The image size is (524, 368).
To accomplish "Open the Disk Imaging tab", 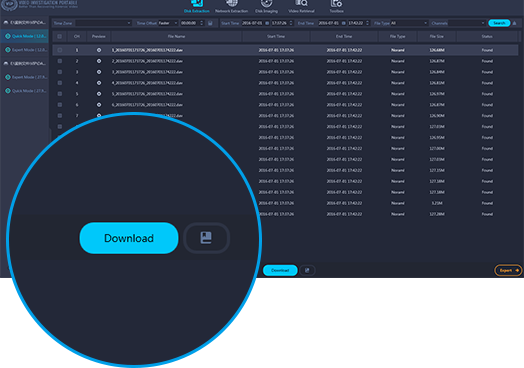I will click(266, 7).
